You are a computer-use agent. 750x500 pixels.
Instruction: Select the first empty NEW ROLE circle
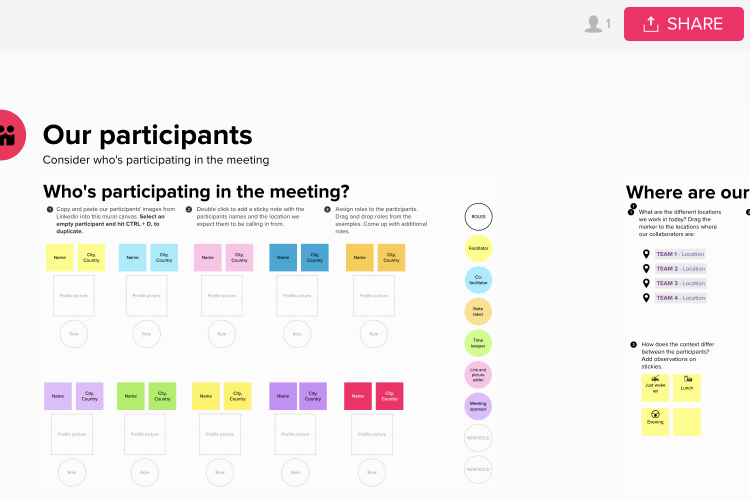tap(479, 437)
